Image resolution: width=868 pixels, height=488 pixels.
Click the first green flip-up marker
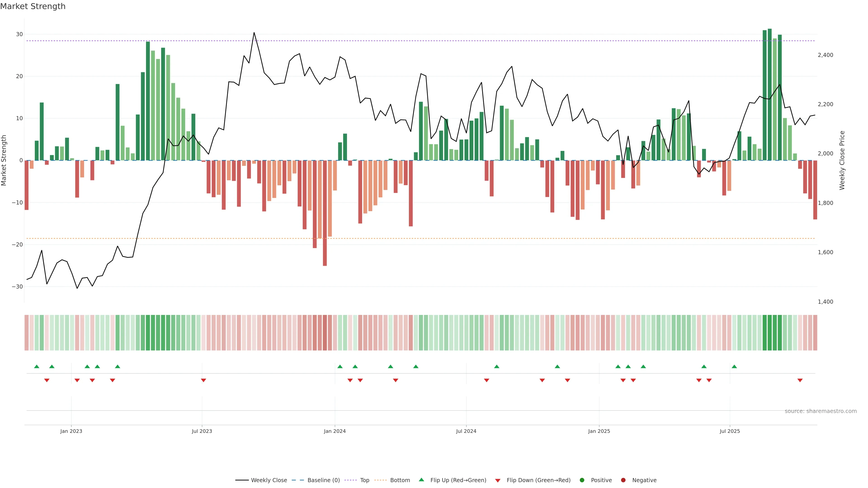pyautogui.click(x=37, y=366)
